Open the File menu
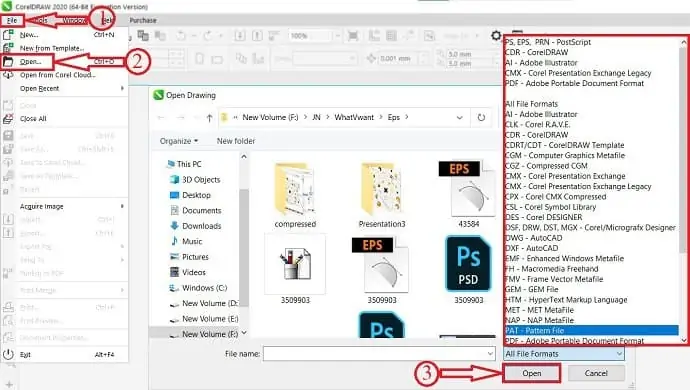 click(12, 20)
